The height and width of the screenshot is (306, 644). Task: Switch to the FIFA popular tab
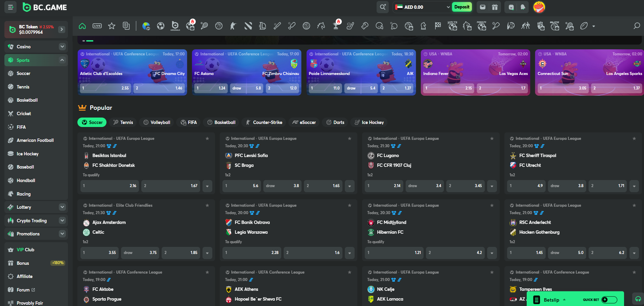pyautogui.click(x=189, y=122)
